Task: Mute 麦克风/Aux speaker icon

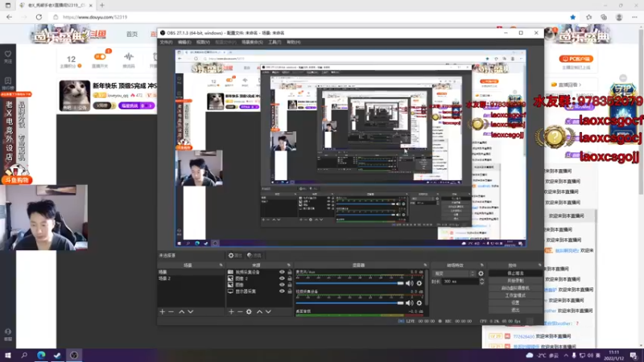Action: click(410, 283)
